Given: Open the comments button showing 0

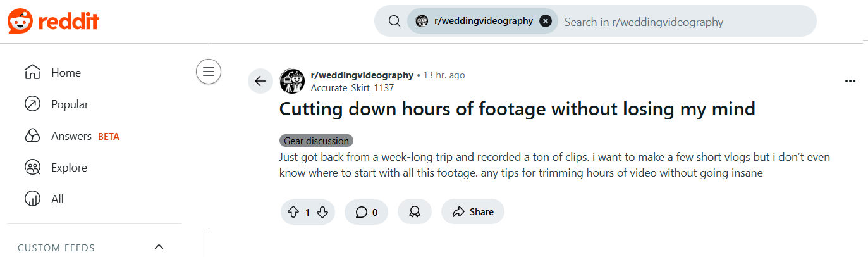Looking at the screenshot, I should coord(366,212).
